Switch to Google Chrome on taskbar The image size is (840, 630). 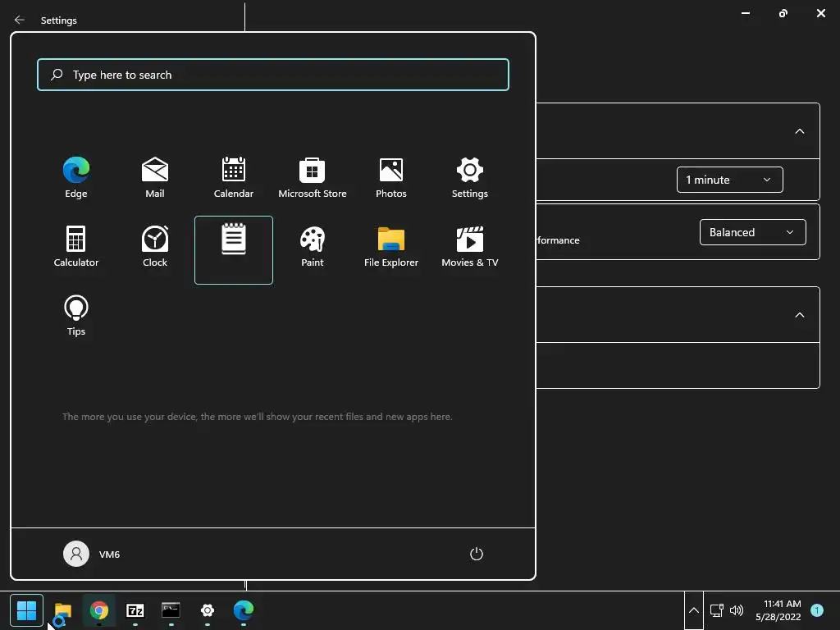(99, 610)
